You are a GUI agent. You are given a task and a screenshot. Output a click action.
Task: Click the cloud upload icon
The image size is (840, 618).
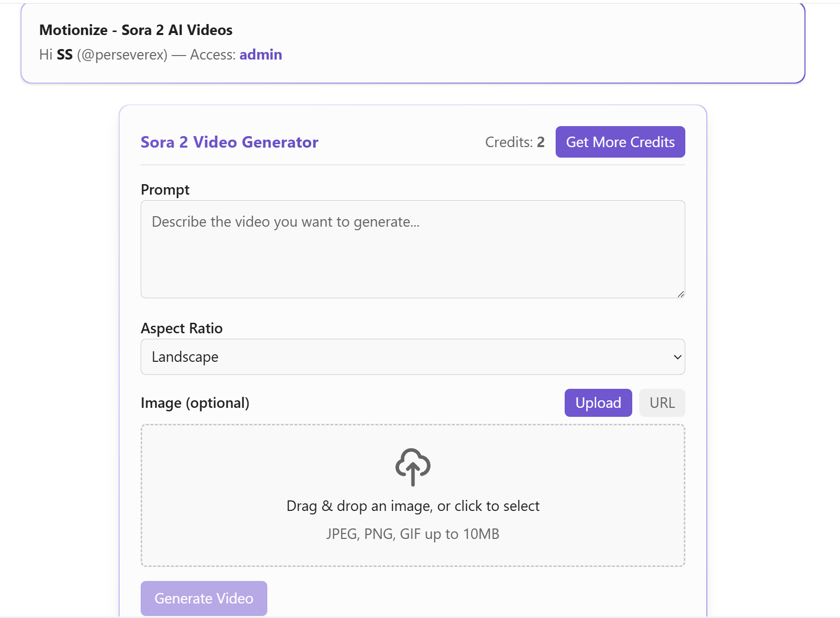pyautogui.click(x=412, y=467)
